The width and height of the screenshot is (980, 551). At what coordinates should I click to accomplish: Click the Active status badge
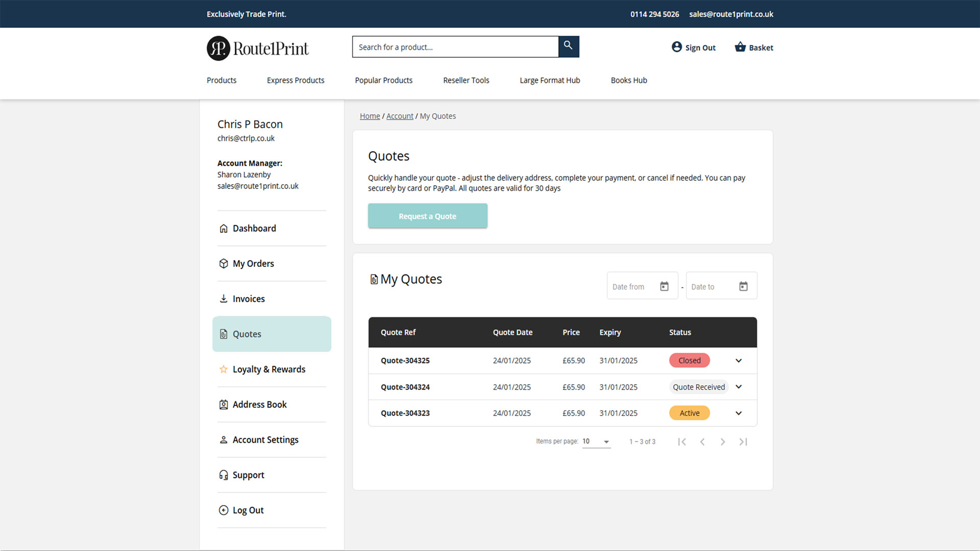tap(689, 413)
